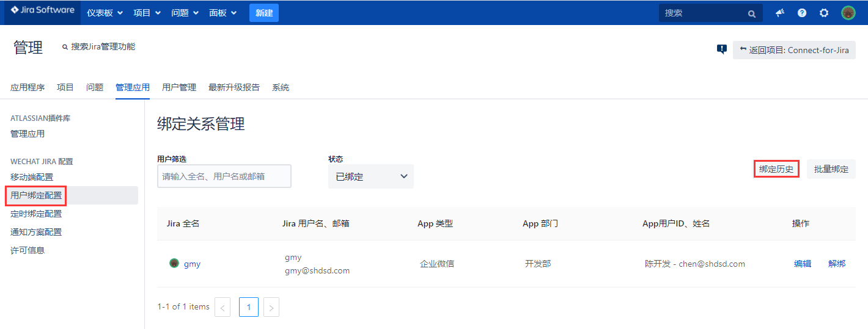This screenshot has width=868, height=329.
Task: Open the help question mark icon
Action: pos(802,13)
